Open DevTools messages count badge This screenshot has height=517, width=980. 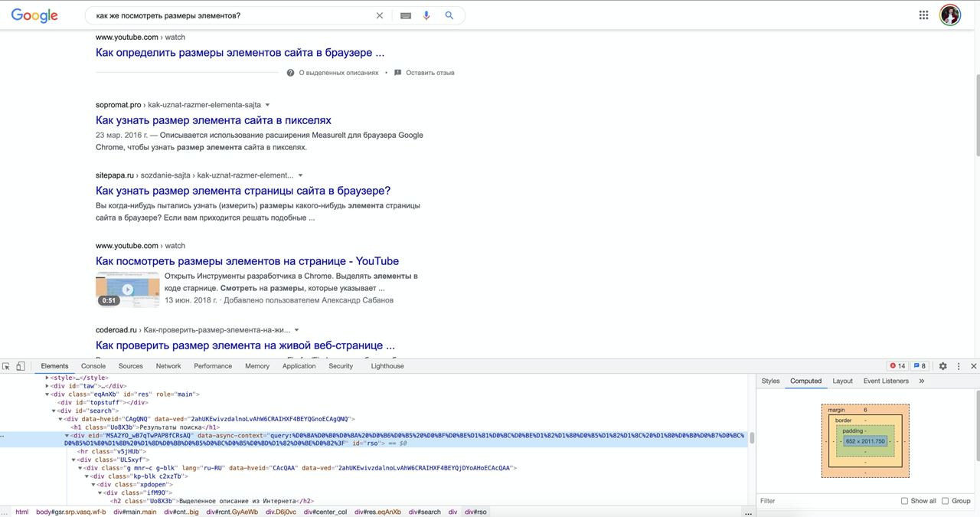[920, 366]
